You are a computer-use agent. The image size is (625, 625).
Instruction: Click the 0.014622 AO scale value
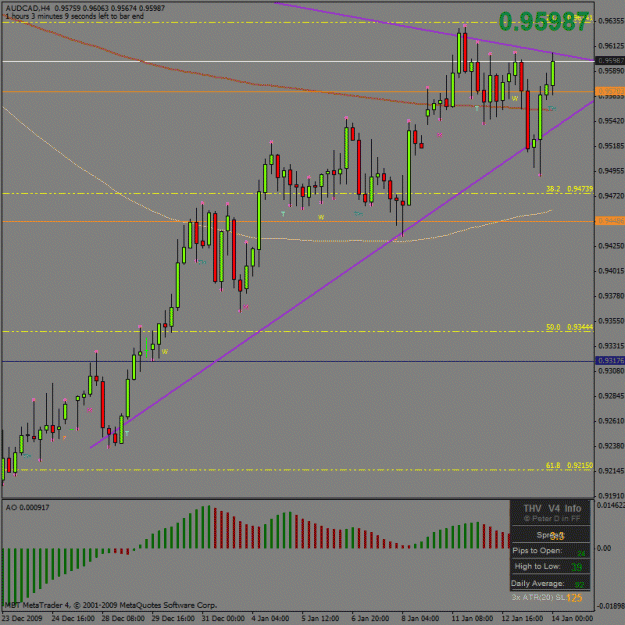610,505
